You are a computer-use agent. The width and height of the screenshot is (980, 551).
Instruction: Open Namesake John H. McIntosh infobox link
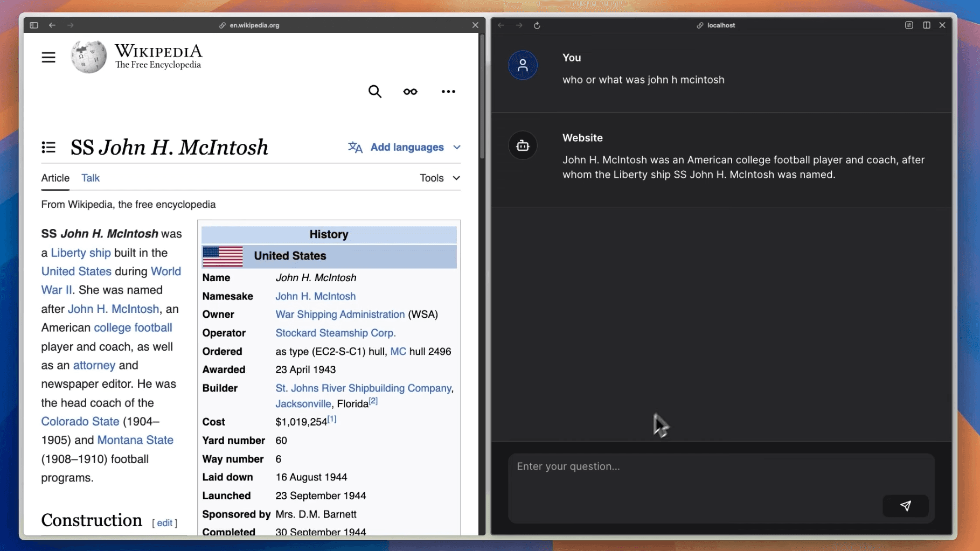click(x=316, y=296)
